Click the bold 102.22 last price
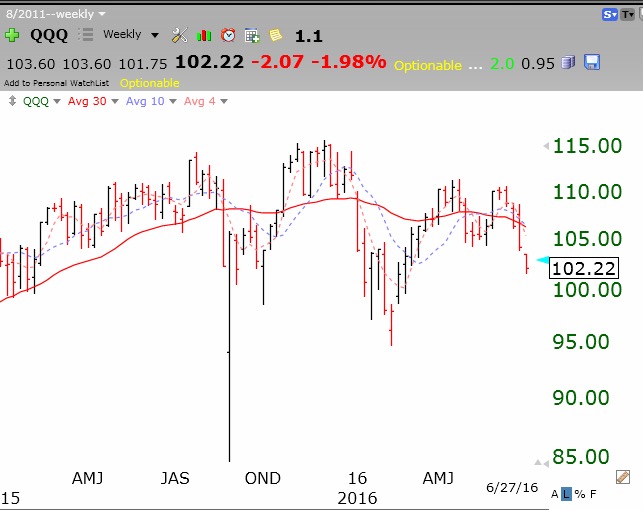This screenshot has width=643, height=510. 209,62
